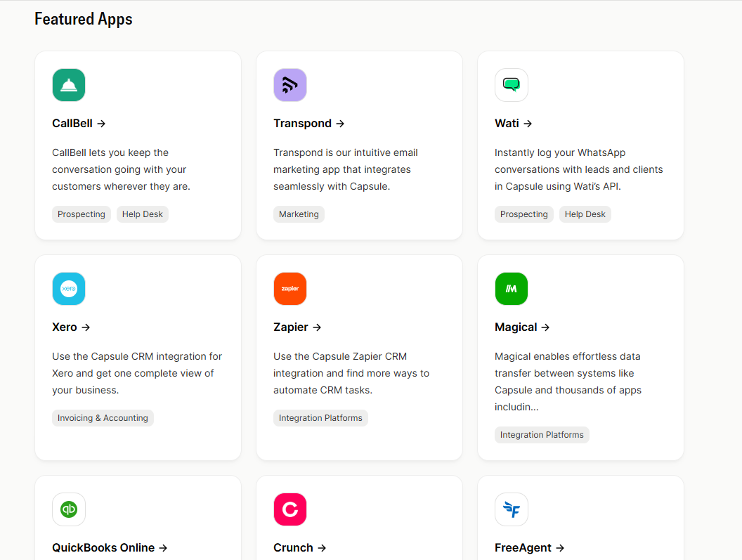Click the Xero integration description text
The image size is (742, 560).
coord(137,373)
